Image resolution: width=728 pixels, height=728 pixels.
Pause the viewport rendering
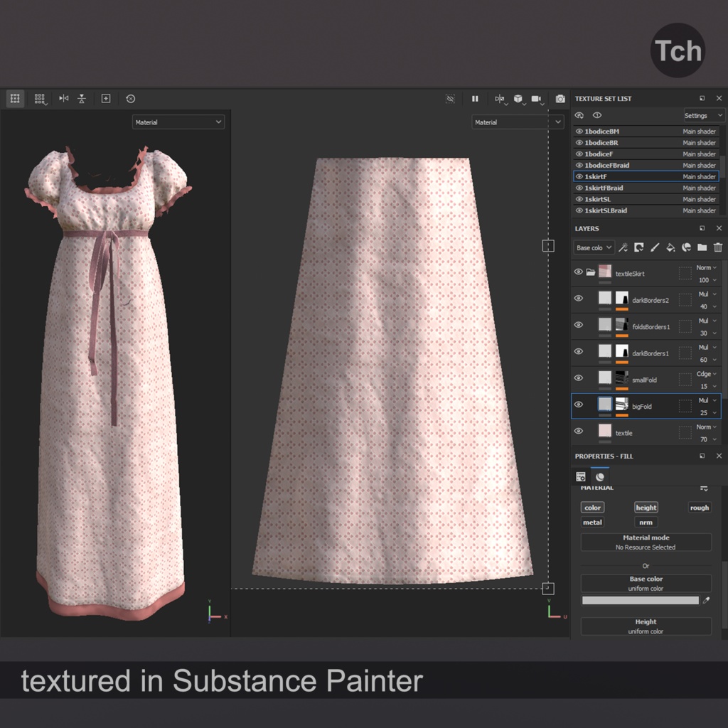(475, 99)
